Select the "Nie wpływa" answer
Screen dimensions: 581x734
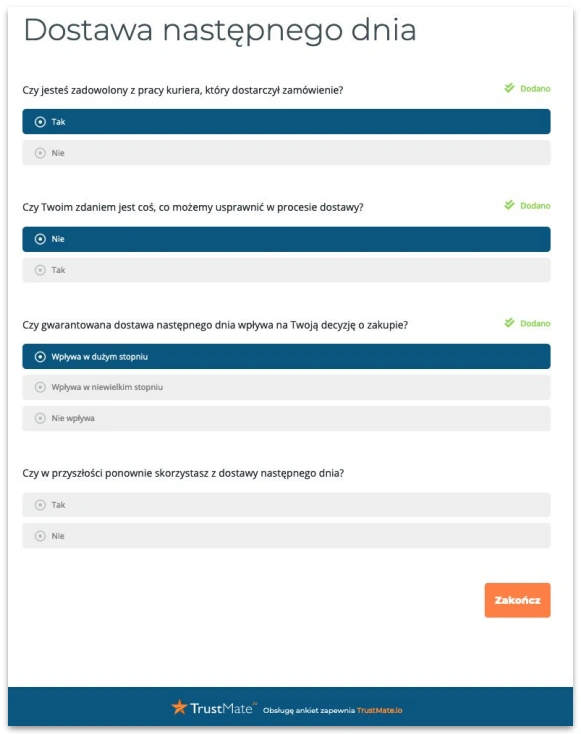point(286,418)
